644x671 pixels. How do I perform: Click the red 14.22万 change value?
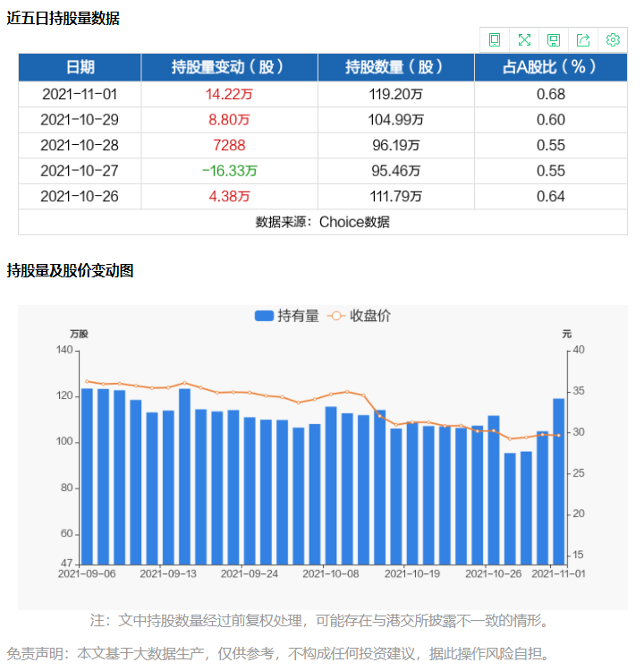(x=229, y=94)
